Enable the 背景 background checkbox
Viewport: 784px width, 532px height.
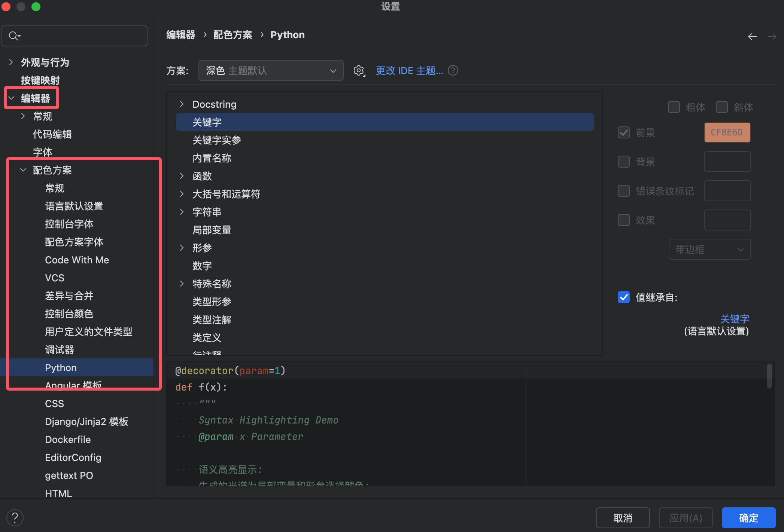(x=624, y=162)
